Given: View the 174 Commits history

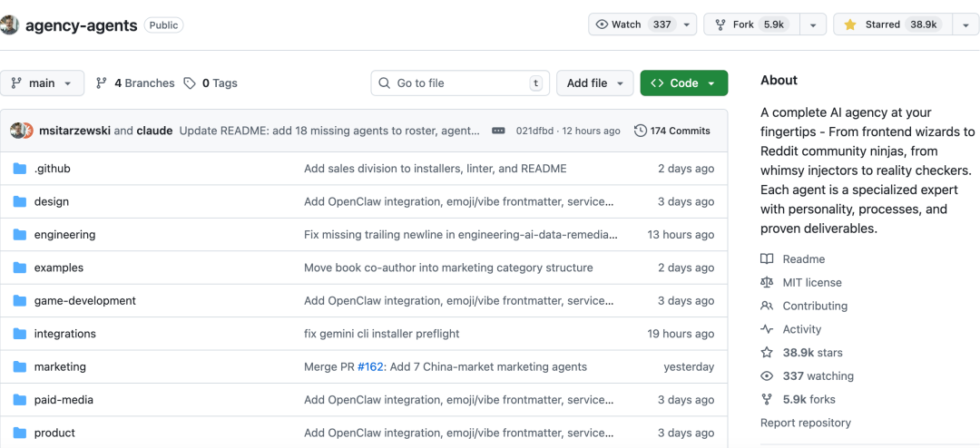Looking at the screenshot, I should pos(671,131).
